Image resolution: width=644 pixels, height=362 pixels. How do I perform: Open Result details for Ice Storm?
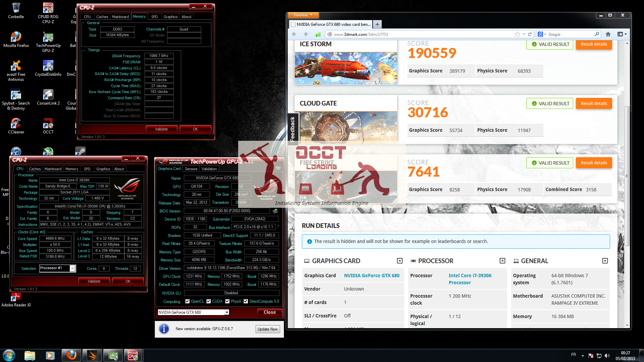594,44
